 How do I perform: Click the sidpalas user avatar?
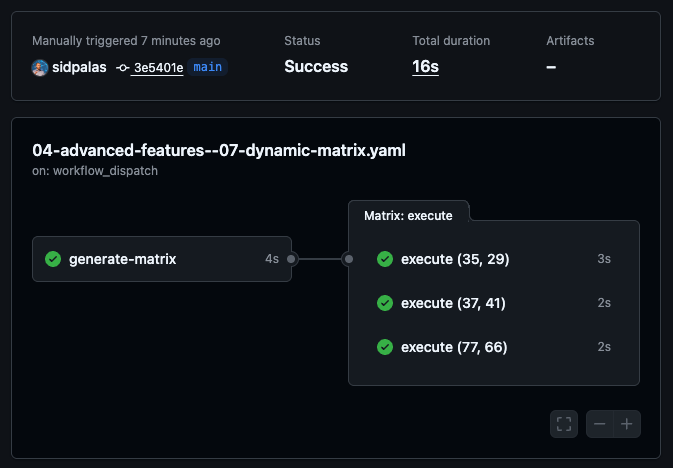[x=39, y=67]
